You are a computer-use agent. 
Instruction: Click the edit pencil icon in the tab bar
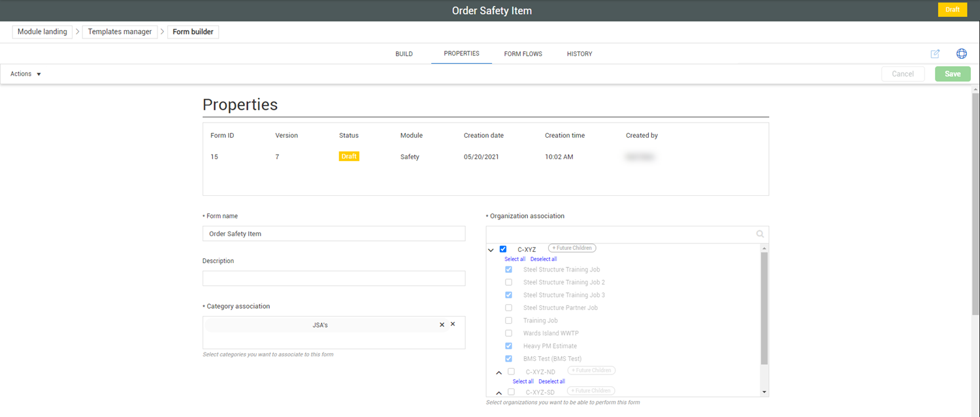pyautogui.click(x=935, y=54)
